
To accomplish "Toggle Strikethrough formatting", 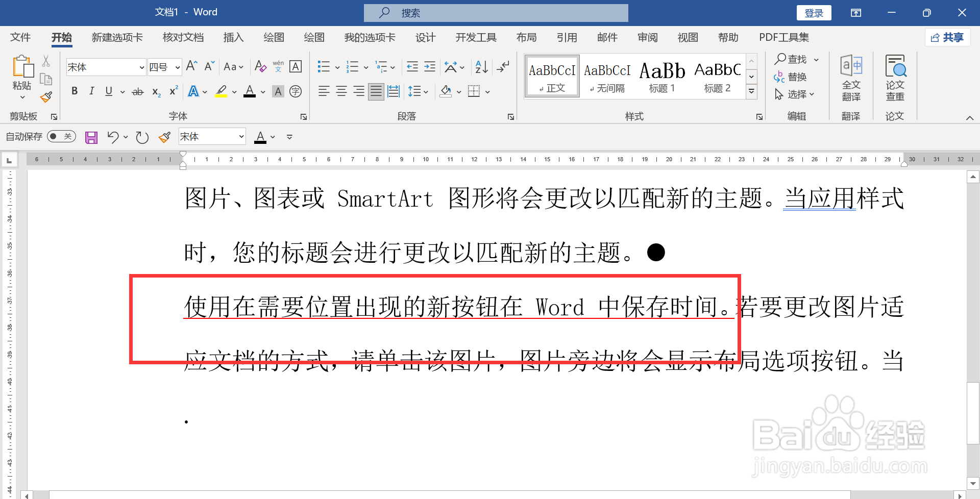I will click(x=138, y=92).
